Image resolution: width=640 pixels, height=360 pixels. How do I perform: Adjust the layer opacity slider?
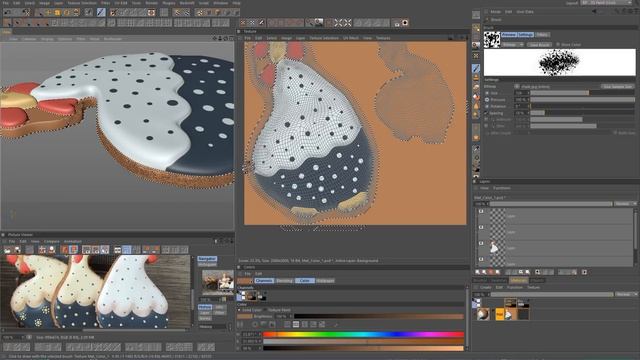click(x=551, y=204)
